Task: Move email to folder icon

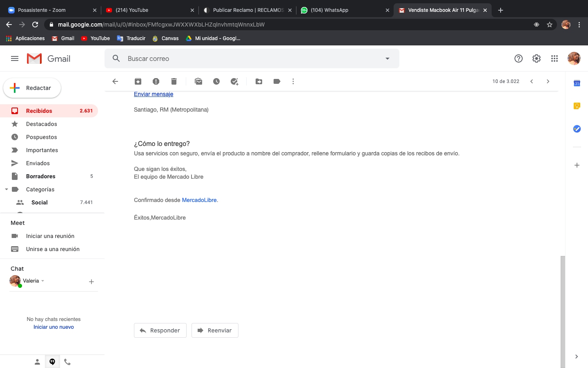Action: 259,81
